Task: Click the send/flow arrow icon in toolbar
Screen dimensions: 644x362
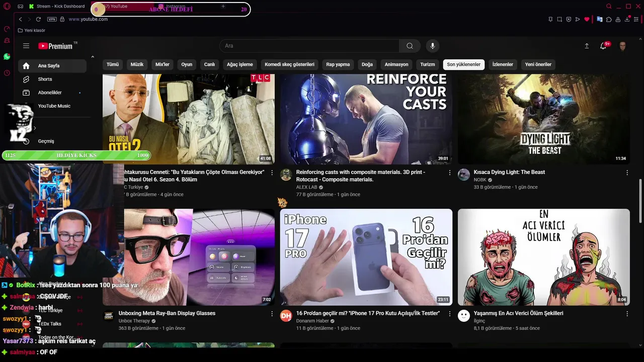Action: [x=578, y=19]
